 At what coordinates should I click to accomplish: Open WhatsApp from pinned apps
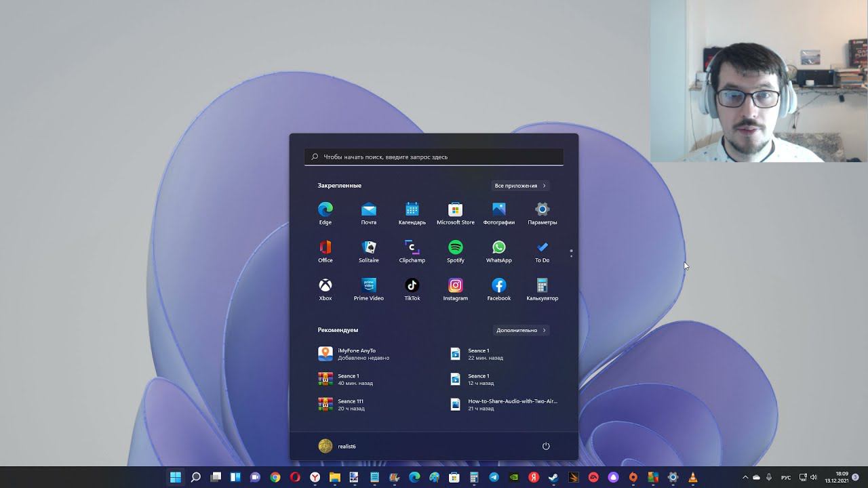pyautogui.click(x=499, y=251)
